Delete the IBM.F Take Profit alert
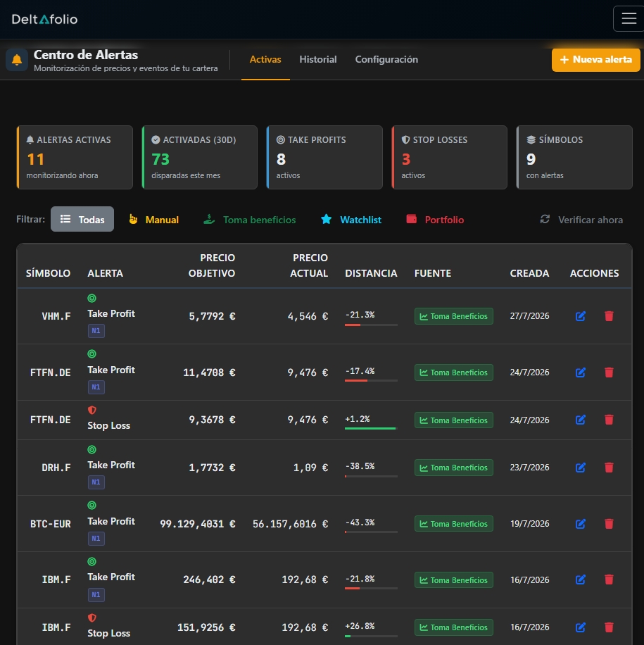The image size is (644, 645). point(609,580)
